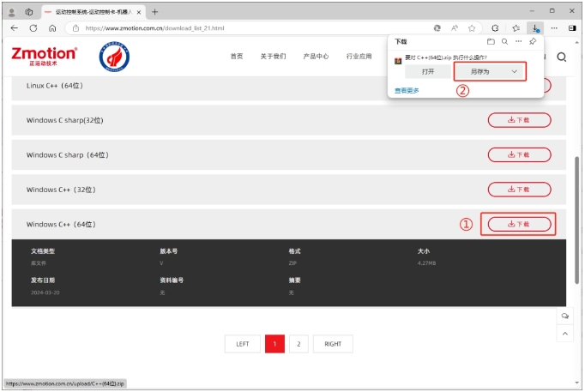Open favorites list toolbar icon
Screen dimensions: 585x392
pos(516,28)
